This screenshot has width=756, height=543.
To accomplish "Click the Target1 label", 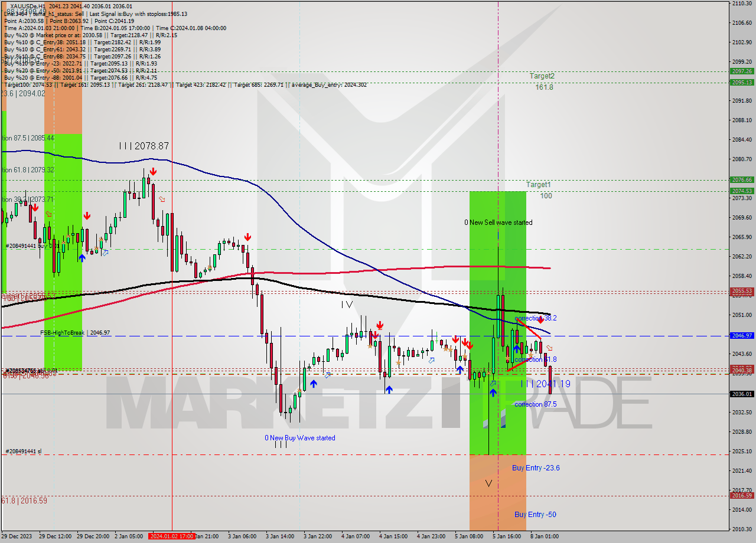I will (x=538, y=185).
